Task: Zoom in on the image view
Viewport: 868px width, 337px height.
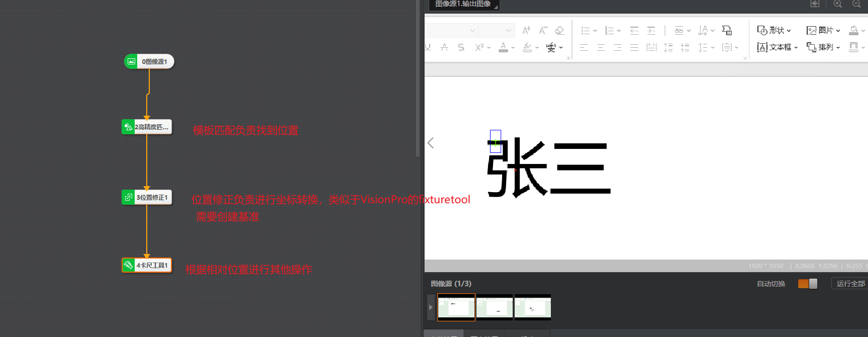Action: tap(837, 4)
